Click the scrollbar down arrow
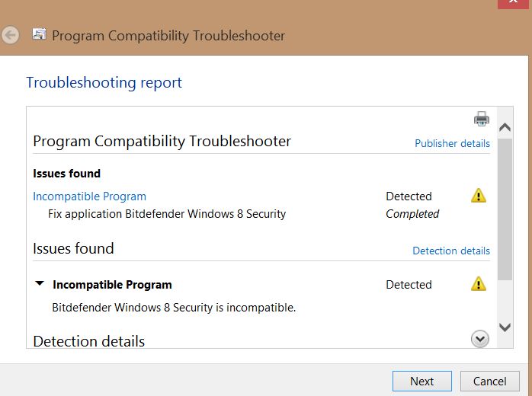 (505, 327)
